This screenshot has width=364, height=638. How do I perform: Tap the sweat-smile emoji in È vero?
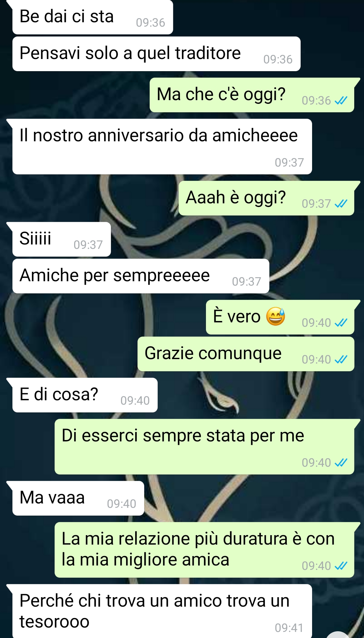(276, 317)
